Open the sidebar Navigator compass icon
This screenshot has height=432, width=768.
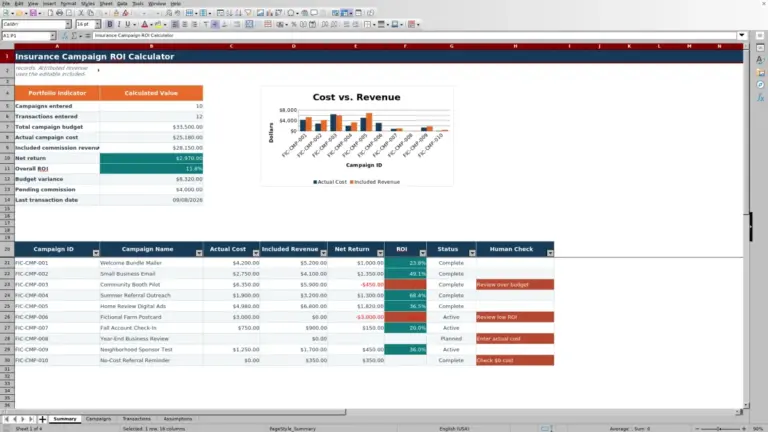760,85
